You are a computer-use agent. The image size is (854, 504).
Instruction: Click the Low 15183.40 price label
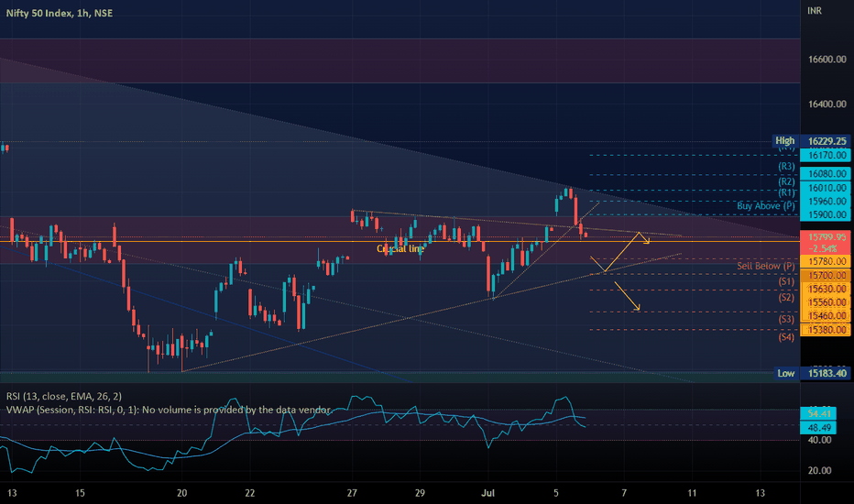pos(812,373)
